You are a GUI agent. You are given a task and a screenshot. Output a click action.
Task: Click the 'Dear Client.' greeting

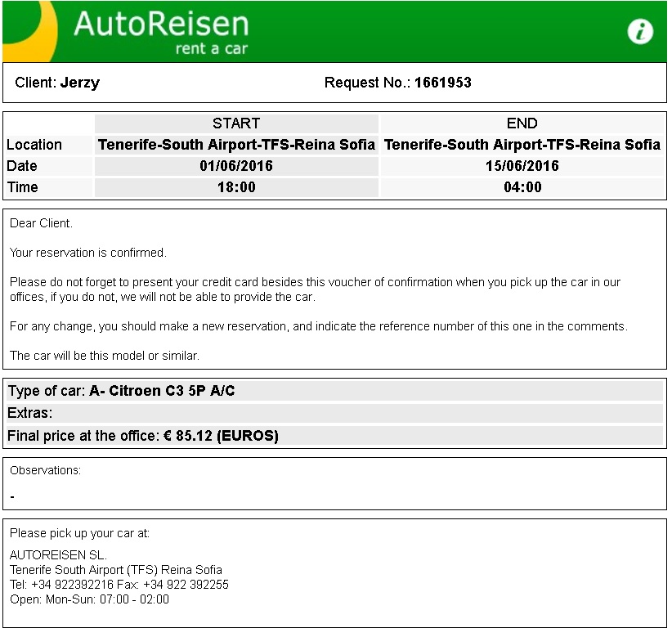point(41,223)
